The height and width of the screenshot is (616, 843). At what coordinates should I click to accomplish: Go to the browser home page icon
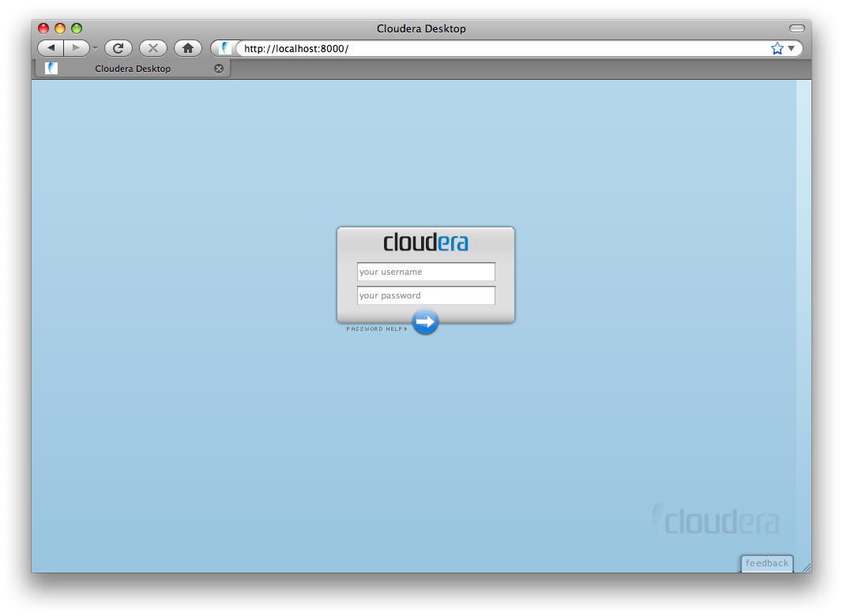coord(187,48)
